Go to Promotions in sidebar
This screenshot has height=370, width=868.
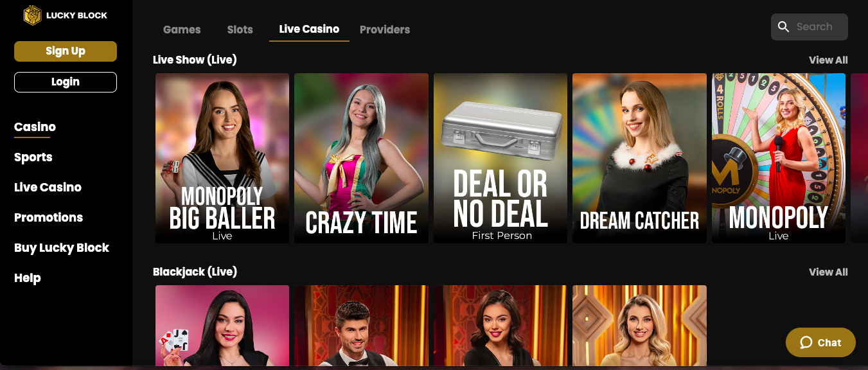pyautogui.click(x=48, y=218)
